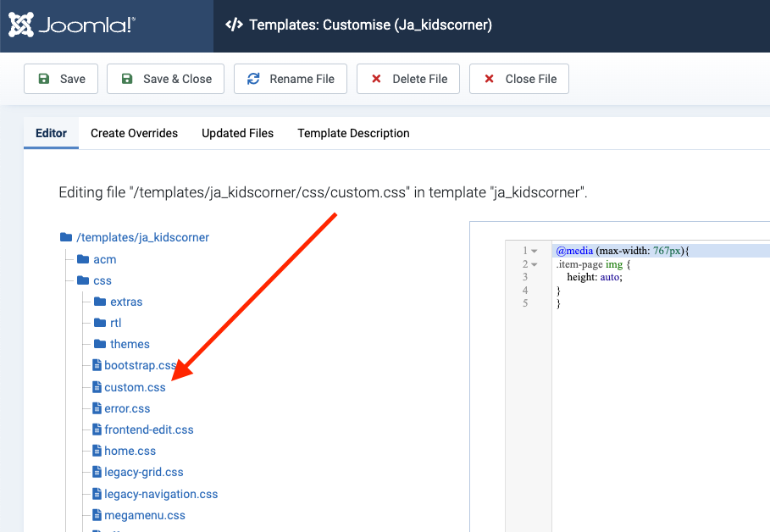The width and height of the screenshot is (770, 532).
Task: Open the megamenu.css file
Action: click(x=144, y=515)
